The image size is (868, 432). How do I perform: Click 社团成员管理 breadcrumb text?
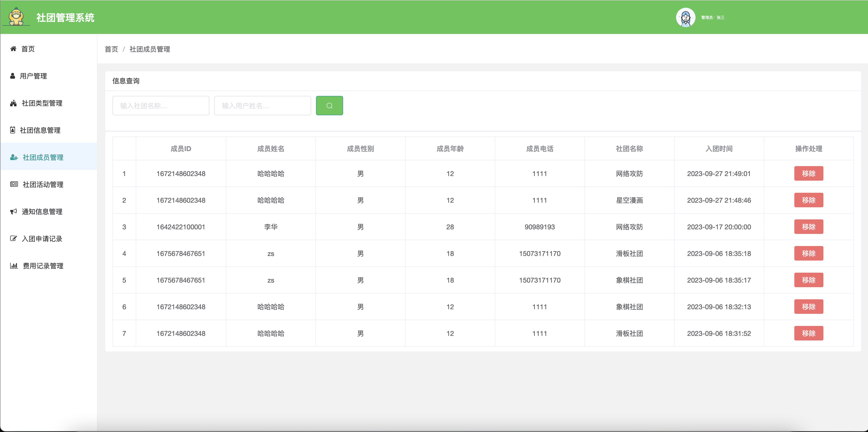tap(150, 49)
